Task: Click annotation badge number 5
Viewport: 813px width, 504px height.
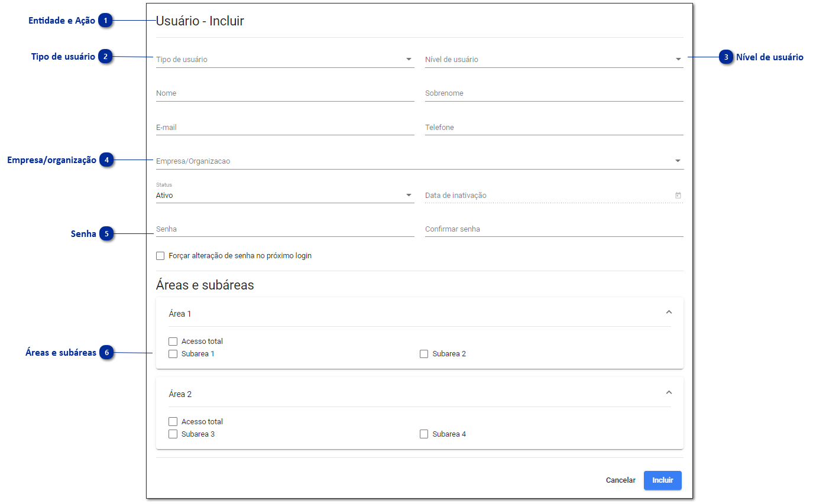Action: pyautogui.click(x=106, y=234)
